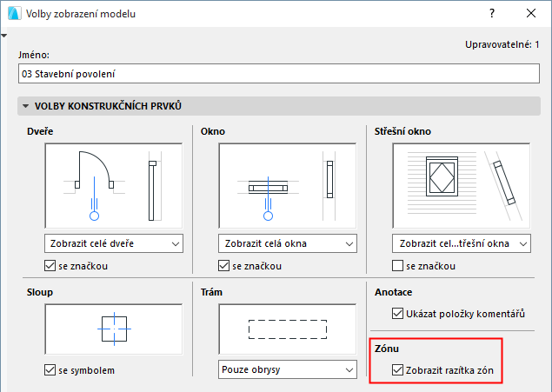
Task: Collapse the 'Volby konstrukčních prvků' section
Action: 26,106
